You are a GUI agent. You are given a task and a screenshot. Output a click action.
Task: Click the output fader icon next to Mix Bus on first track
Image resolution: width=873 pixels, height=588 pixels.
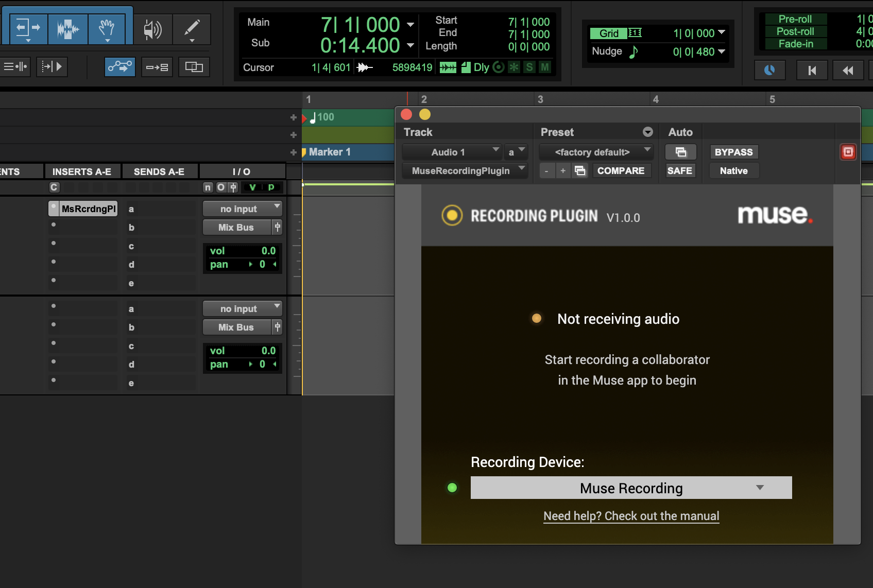coord(278,227)
